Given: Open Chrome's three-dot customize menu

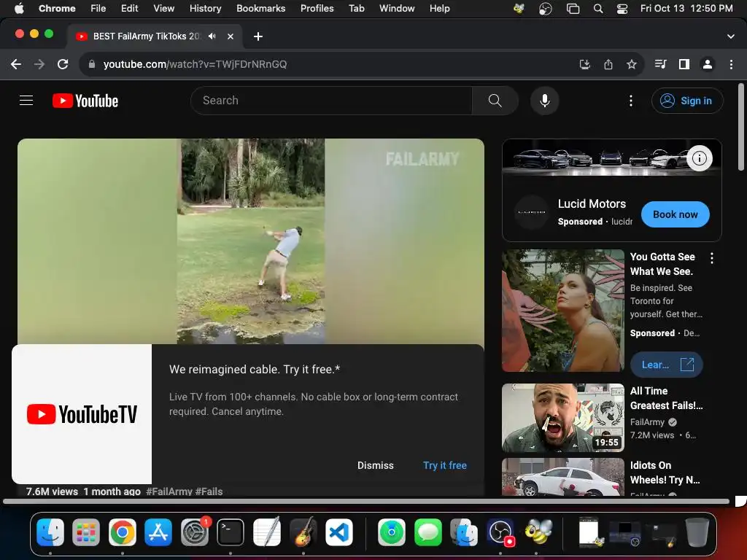Looking at the screenshot, I should (x=731, y=64).
